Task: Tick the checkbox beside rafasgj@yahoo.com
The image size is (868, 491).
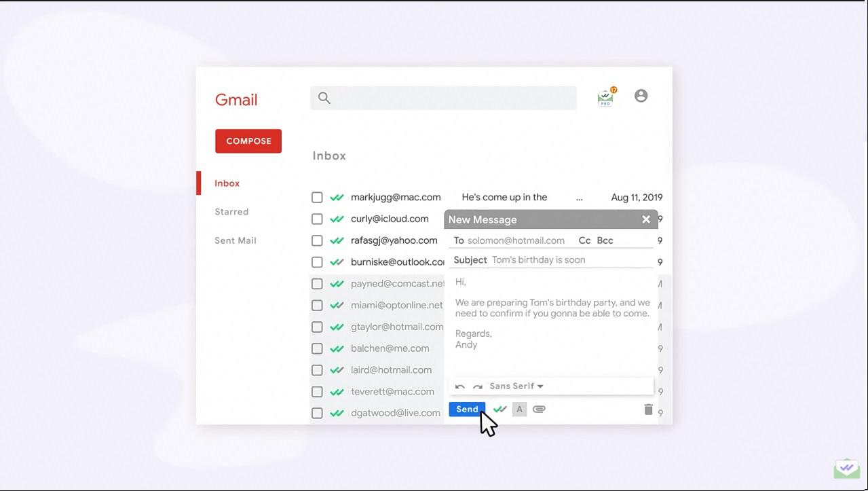Action: pyautogui.click(x=317, y=240)
